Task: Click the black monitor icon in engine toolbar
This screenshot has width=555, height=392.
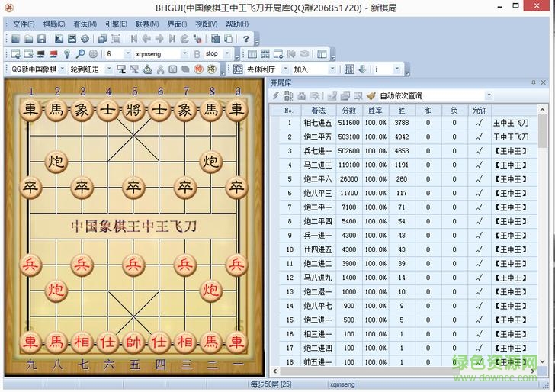Action: click(41, 54)
